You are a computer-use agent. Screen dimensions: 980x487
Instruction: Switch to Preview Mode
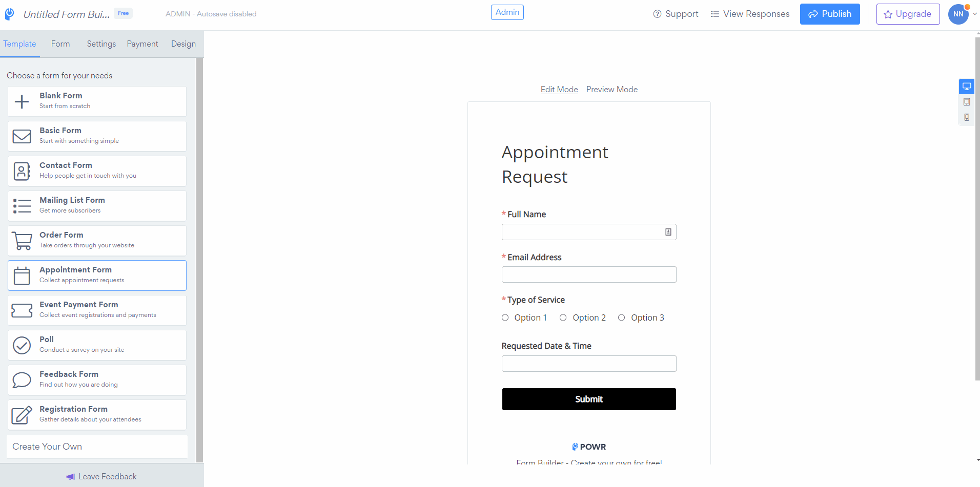[x=612, y=90]
